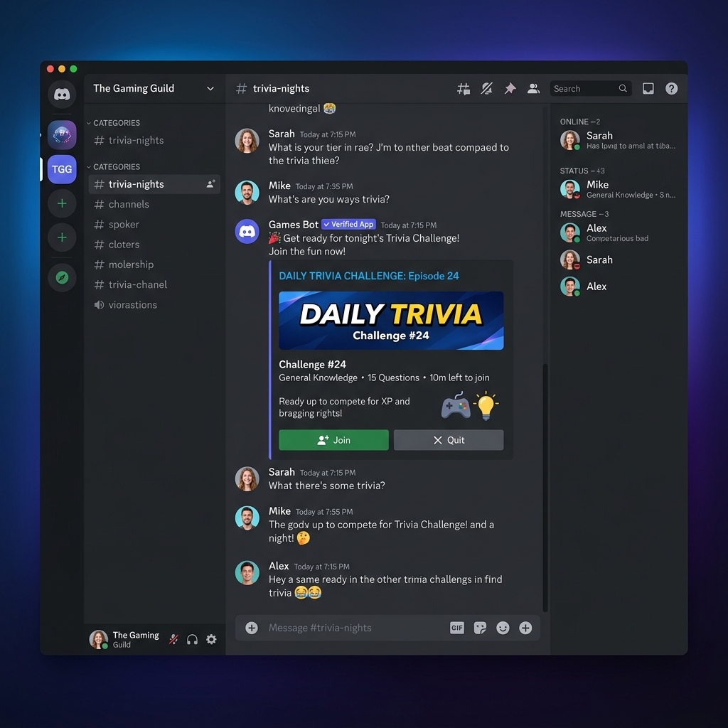The width and height of the screenshot is (728, 728).
Task: Click the Verified App badge
Action: point(348,224)
